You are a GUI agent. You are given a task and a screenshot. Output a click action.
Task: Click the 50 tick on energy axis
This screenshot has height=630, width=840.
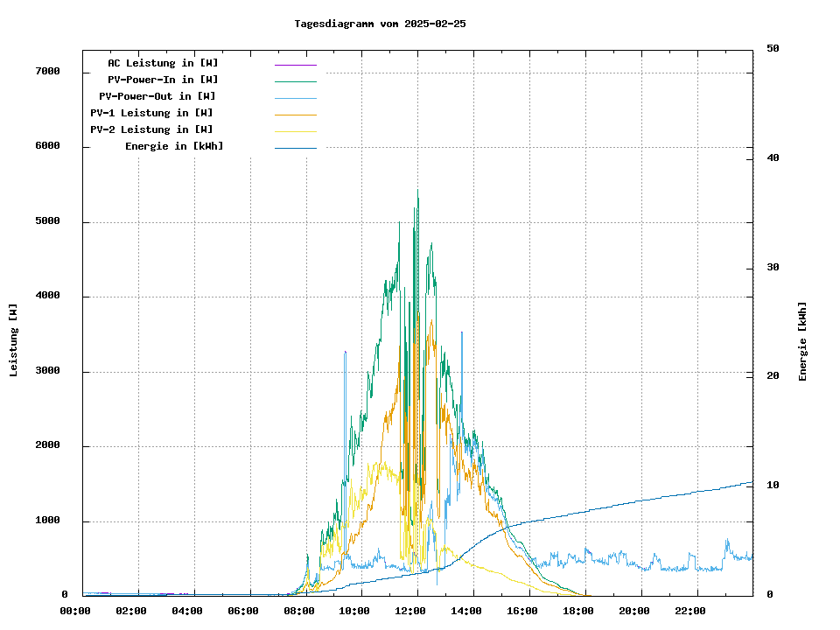[773, 48]
